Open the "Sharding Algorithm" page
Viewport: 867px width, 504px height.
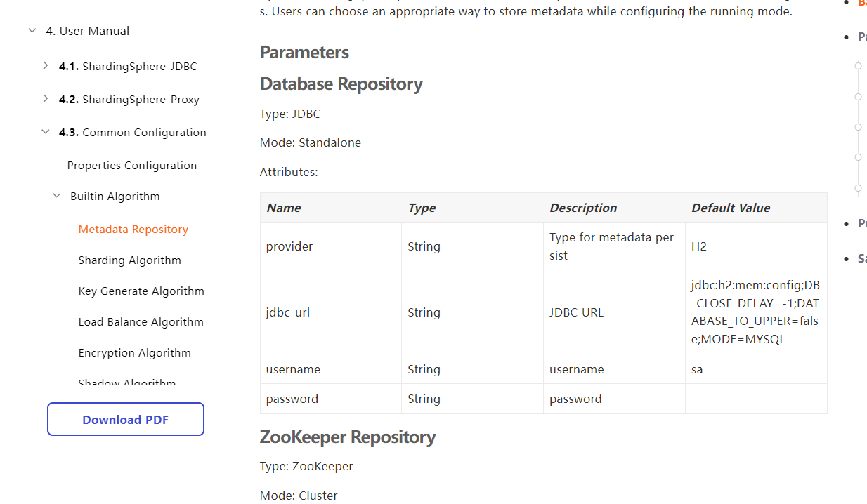click(129, 260)
